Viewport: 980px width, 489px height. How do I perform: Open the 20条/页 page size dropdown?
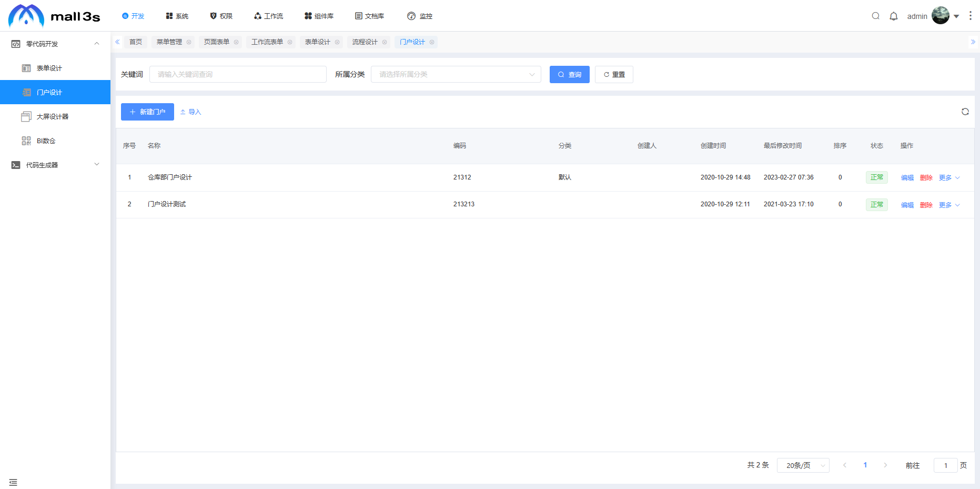803,465
